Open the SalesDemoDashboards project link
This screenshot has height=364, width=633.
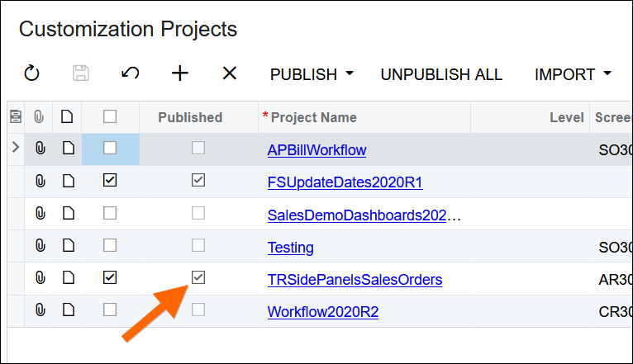(364, 215)
